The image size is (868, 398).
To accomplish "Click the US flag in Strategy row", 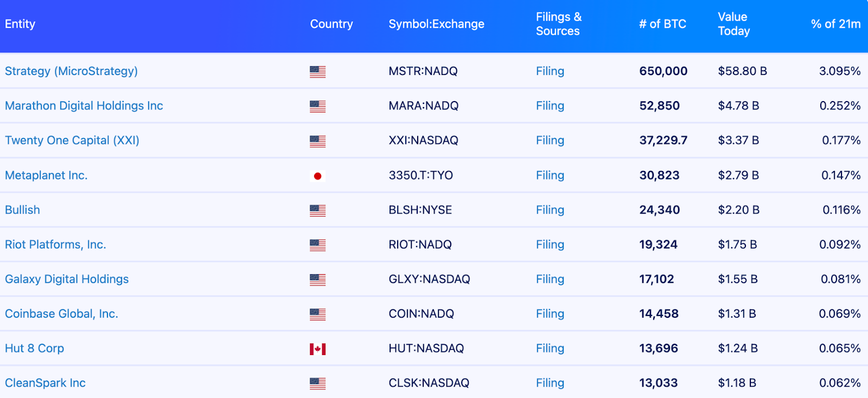I will coord(317,72).
